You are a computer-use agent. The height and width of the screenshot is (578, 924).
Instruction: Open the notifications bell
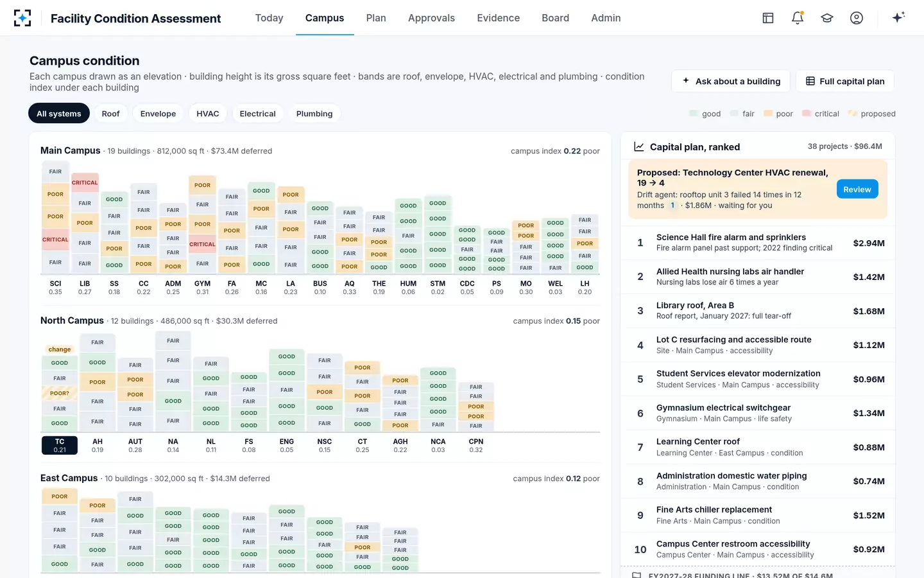[x=798, y=18]
